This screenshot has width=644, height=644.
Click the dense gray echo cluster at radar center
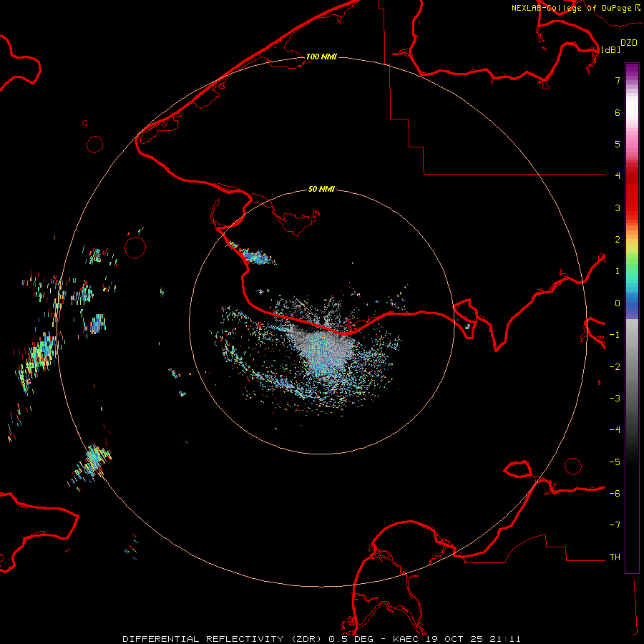324,349
